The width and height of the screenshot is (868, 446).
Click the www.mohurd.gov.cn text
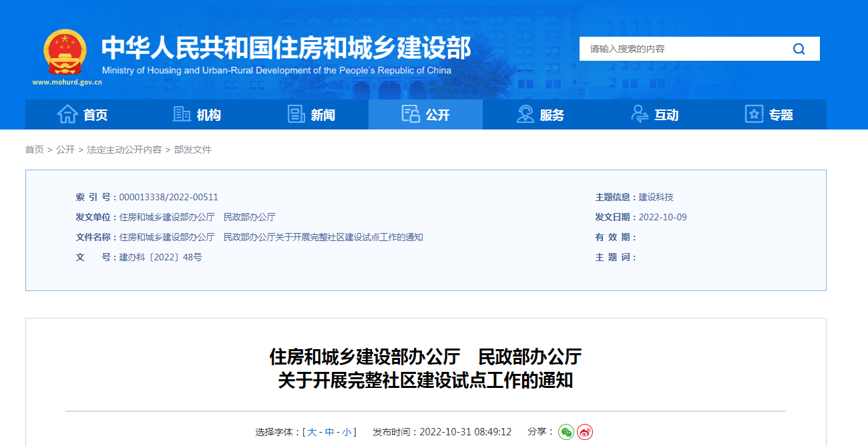(67, 83)
